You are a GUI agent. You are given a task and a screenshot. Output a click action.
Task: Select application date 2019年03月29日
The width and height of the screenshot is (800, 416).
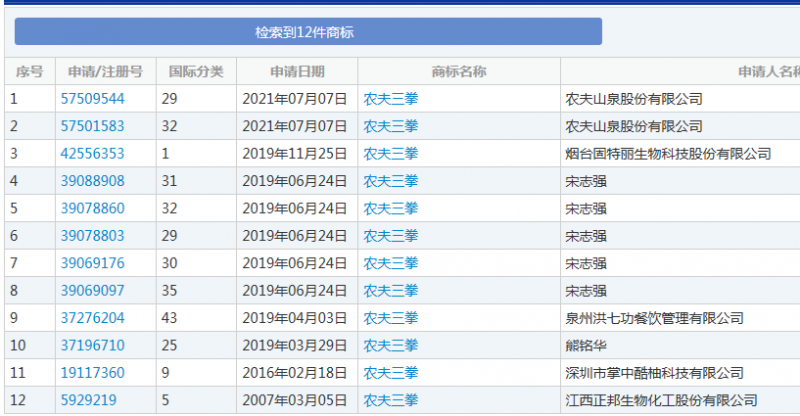coord(294,346)
